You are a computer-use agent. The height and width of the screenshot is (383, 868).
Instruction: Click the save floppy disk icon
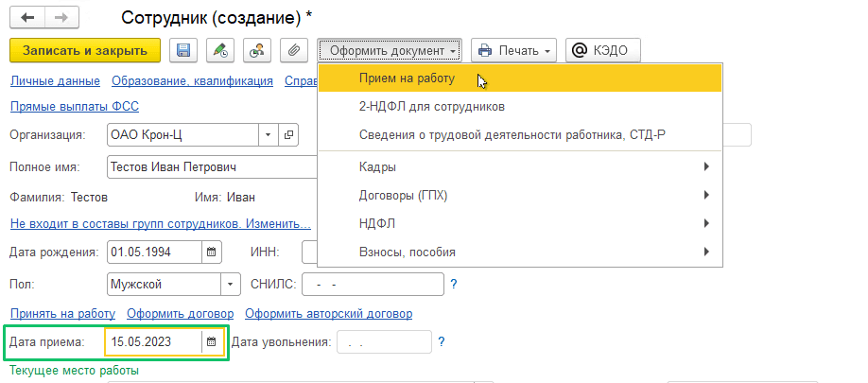182,50
